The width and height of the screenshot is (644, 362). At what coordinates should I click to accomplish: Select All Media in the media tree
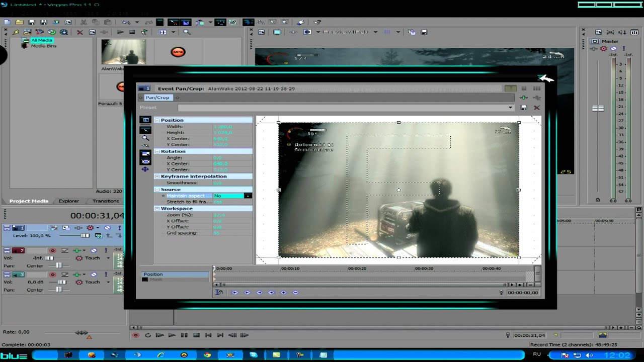point(41,40)
